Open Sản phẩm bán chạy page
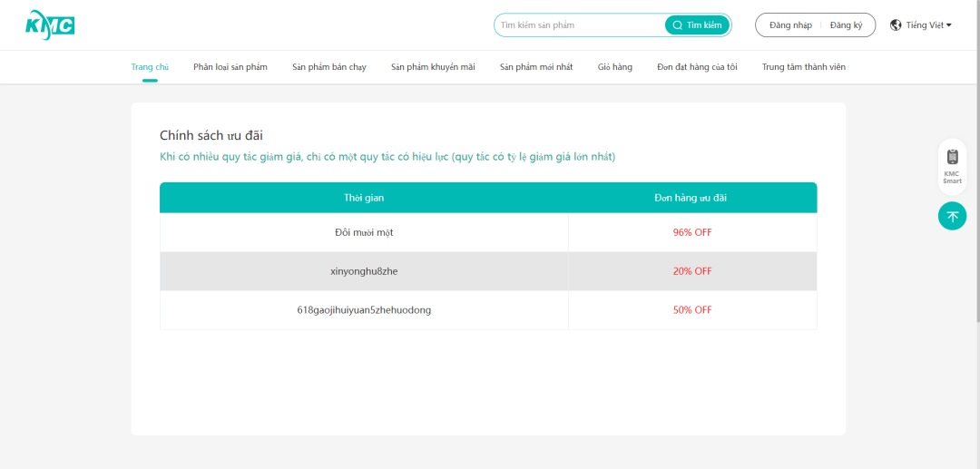The image size is (980, 469). [329, 67]
